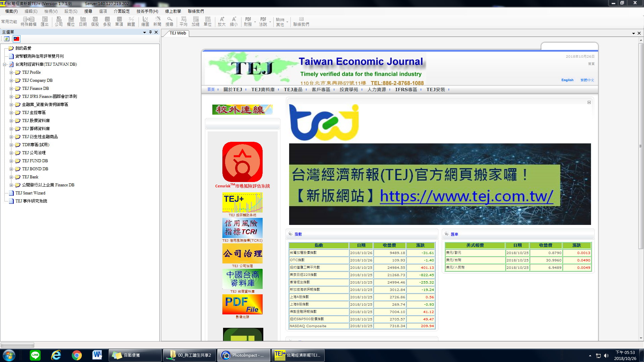Open LINE from the taskbar
Viewport: 644px width, 362px height.
point(35,355)
